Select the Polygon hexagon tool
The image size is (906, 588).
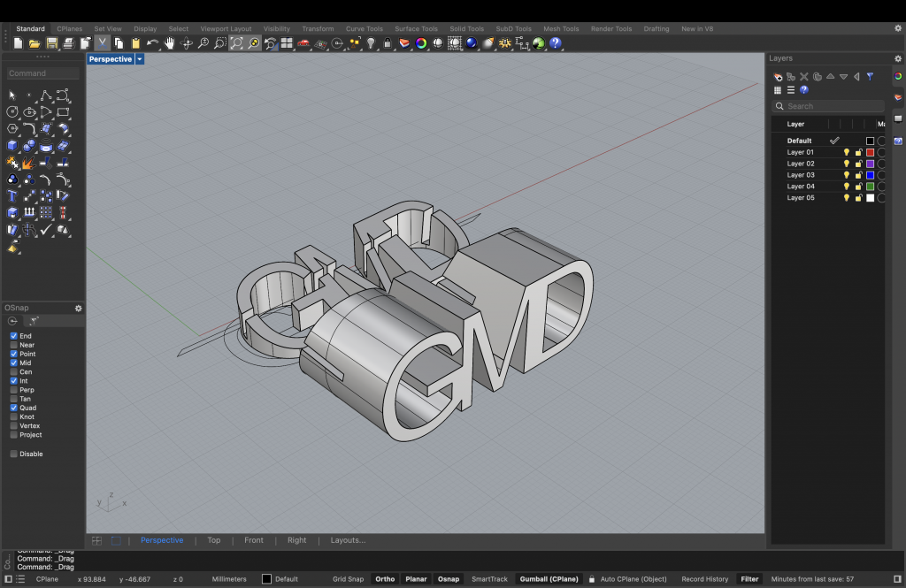(x=12, y=129)
